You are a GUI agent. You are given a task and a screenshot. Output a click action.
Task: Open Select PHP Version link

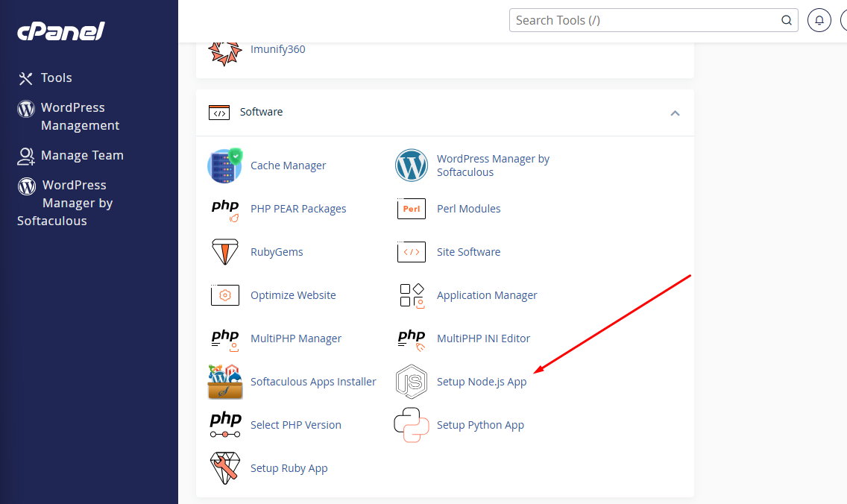tap(295, 425)
